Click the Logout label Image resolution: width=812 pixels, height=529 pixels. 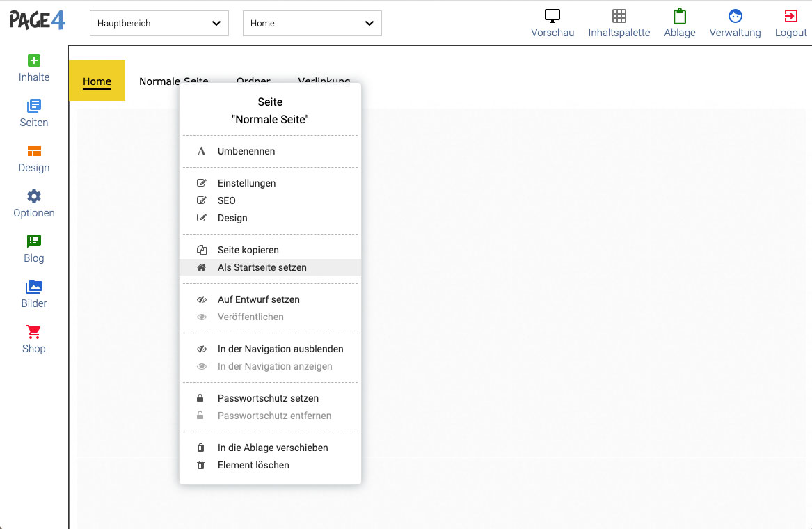pos(790,33)
